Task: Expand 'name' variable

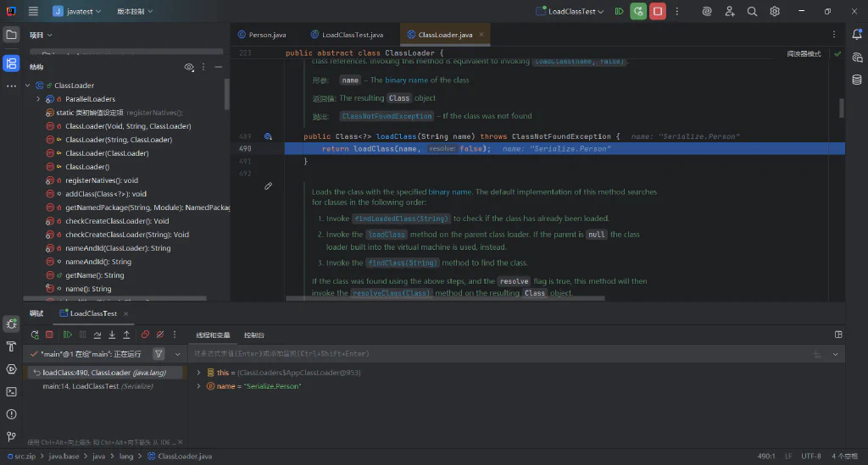Action: point(198,386)
